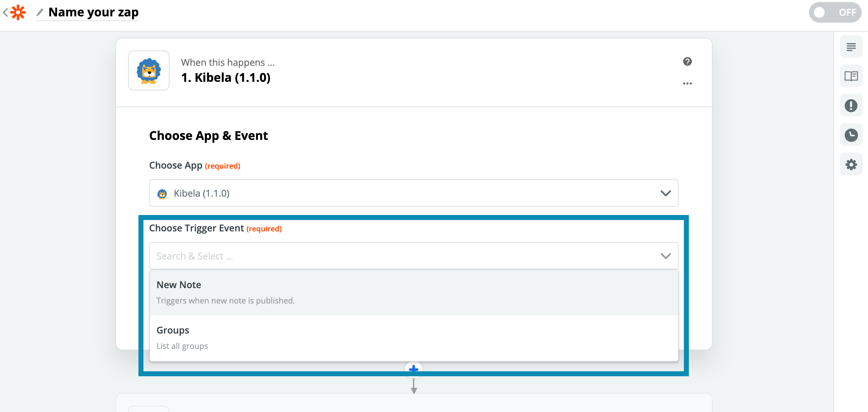Click the Zapier asterisk logo
Screen dimensions: 868x412
tap(18, 12)
